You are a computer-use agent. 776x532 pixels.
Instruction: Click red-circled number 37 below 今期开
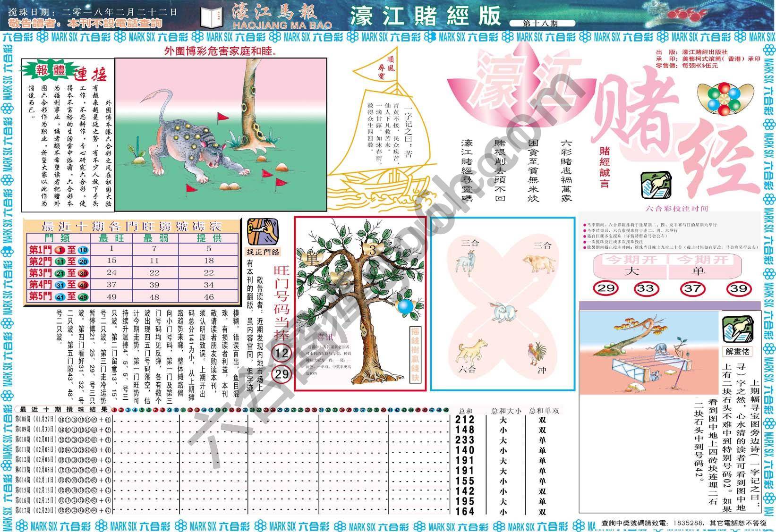692,289
